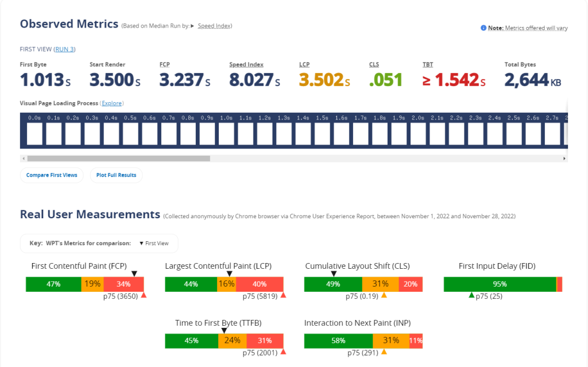Expand the arrow before the Speed Index median selector
Viewport: 588px width, 367px height.
tap(192, 26)
